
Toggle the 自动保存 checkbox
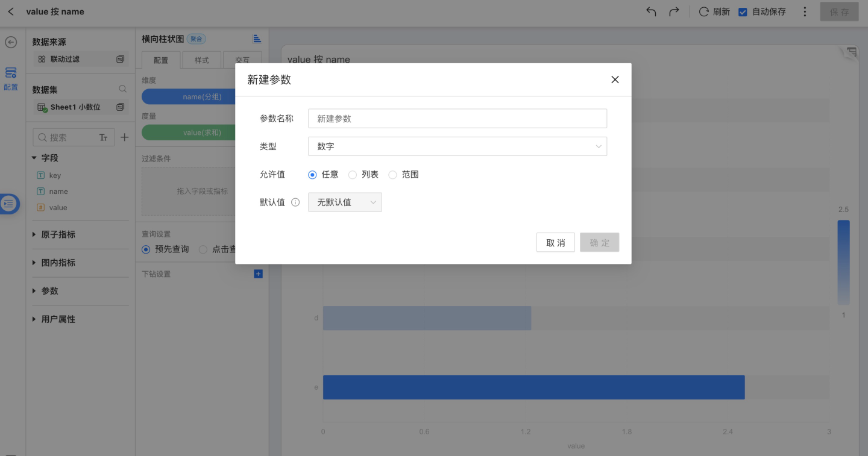pyautogui.click(x=743, y=11)
